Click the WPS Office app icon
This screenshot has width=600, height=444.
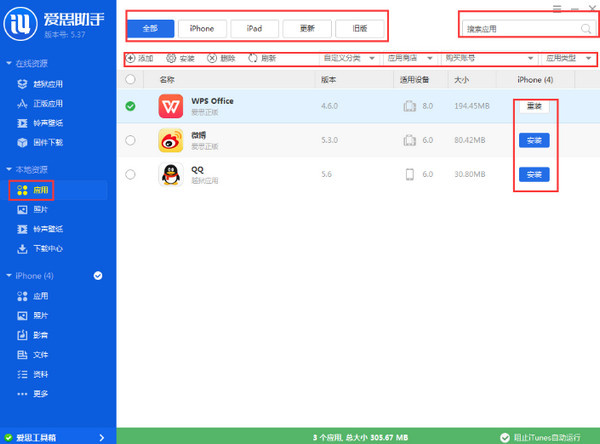coord(171,106)
